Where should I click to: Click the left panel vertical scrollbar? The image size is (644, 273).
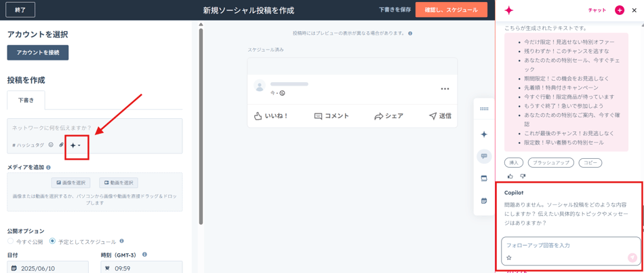(x=201, y=126)
